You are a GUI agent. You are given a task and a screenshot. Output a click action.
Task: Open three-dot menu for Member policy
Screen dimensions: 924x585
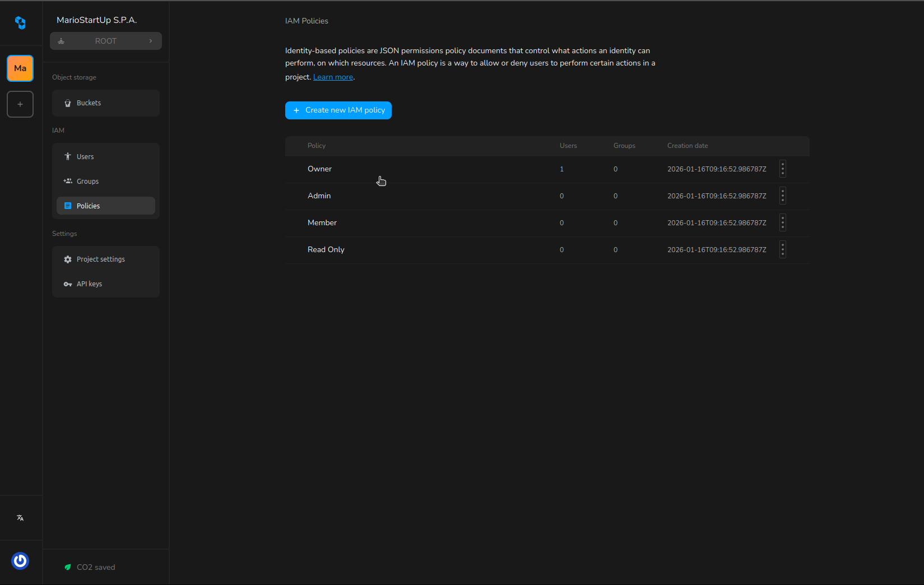pos(783,222)
